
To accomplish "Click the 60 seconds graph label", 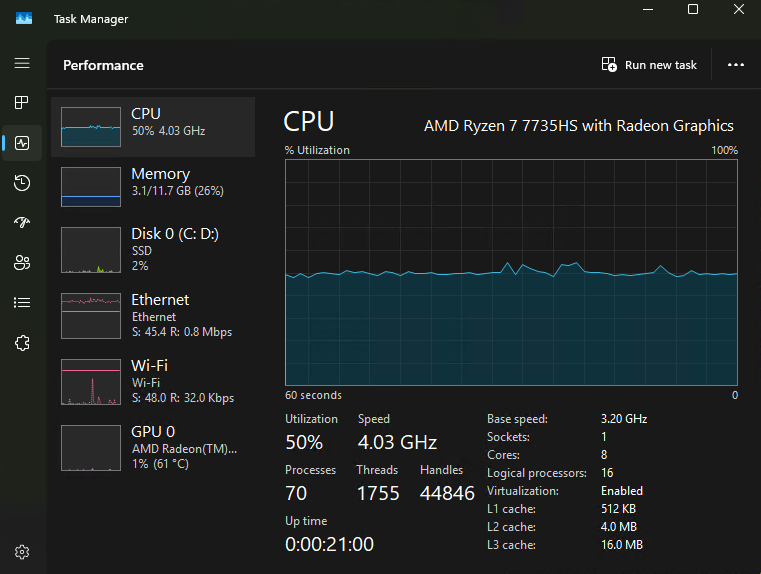I will 314,395.
